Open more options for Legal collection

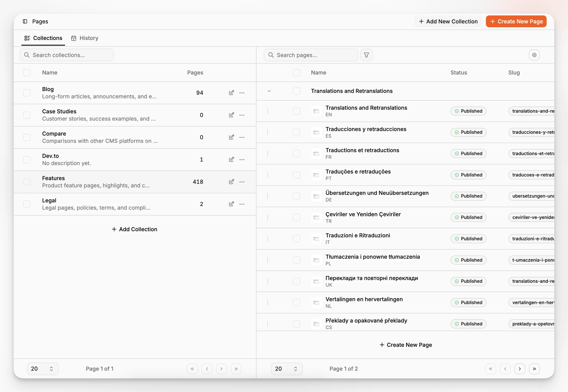point(242,204)
